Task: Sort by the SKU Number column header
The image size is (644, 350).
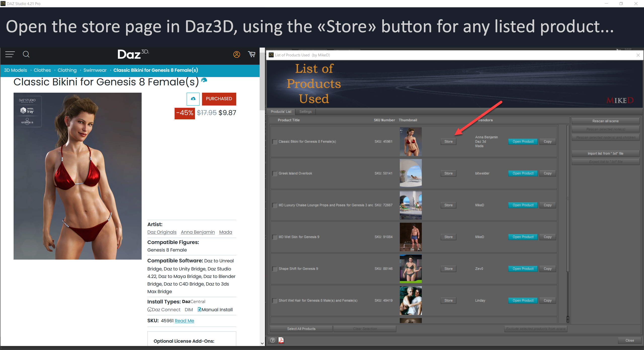Action: [384, 120]
